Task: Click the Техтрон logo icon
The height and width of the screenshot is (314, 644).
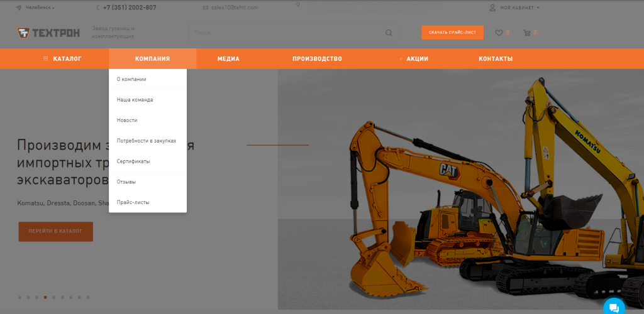Action: click(x=23, y=33)
